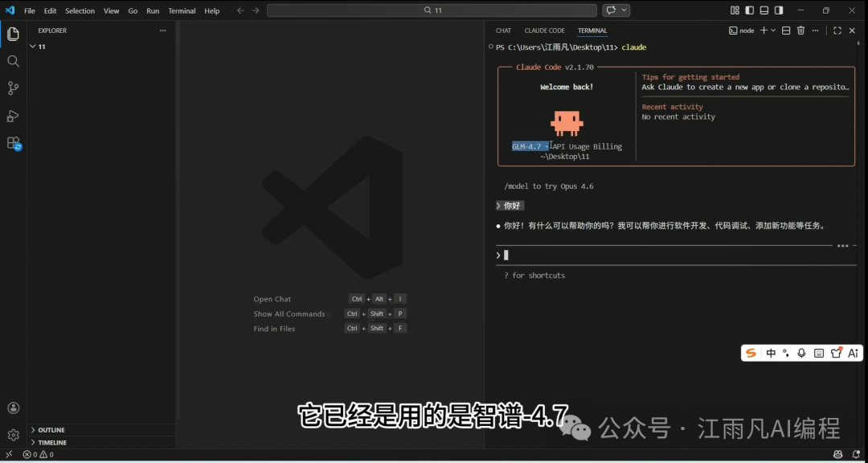The width and height of the screenshot is (868, 463).
Task: Select the TERMINAL tab
Action: 592,31
